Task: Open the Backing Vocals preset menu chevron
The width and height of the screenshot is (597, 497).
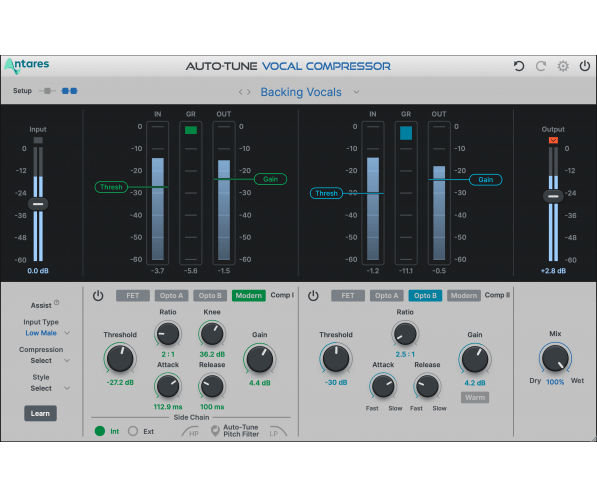Action: coord(356,92)
